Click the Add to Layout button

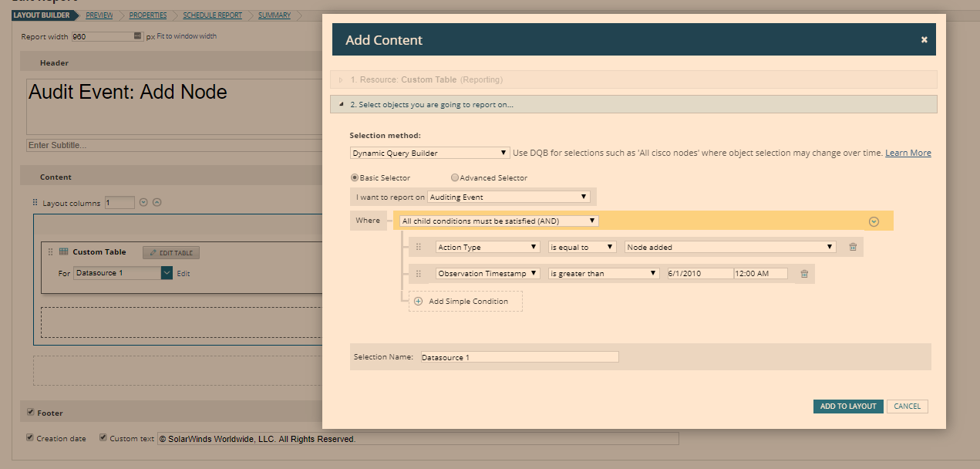pos(848,407)
